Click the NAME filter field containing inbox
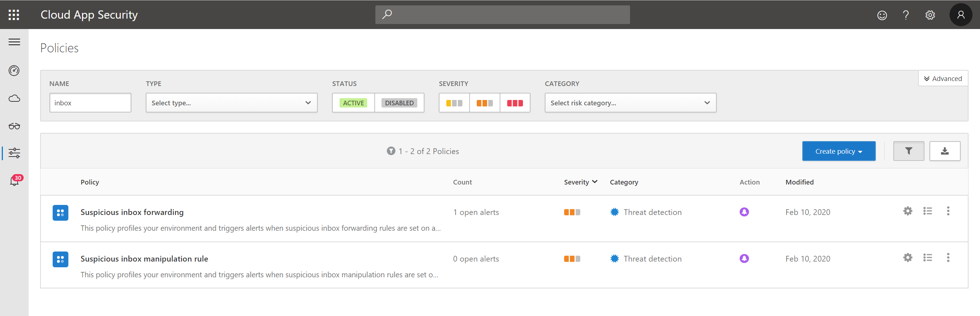Viewport: 980px width, 316px height. tap(90, 103)
